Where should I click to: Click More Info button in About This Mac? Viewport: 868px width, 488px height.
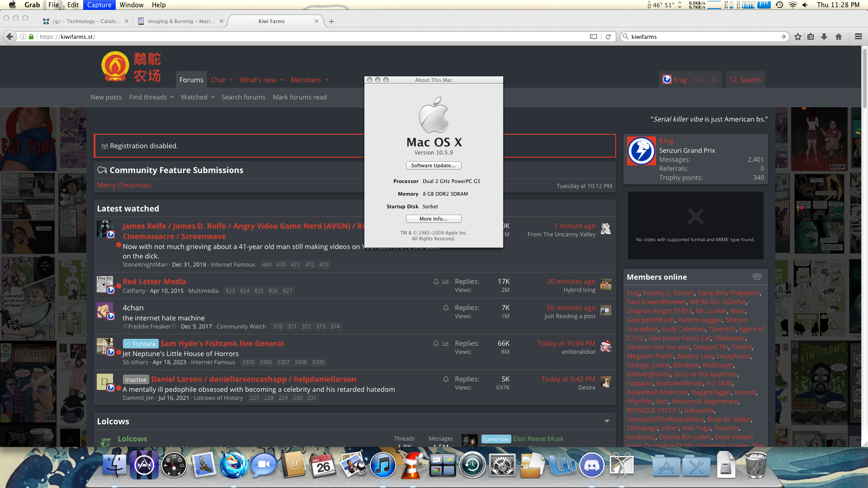434,219
